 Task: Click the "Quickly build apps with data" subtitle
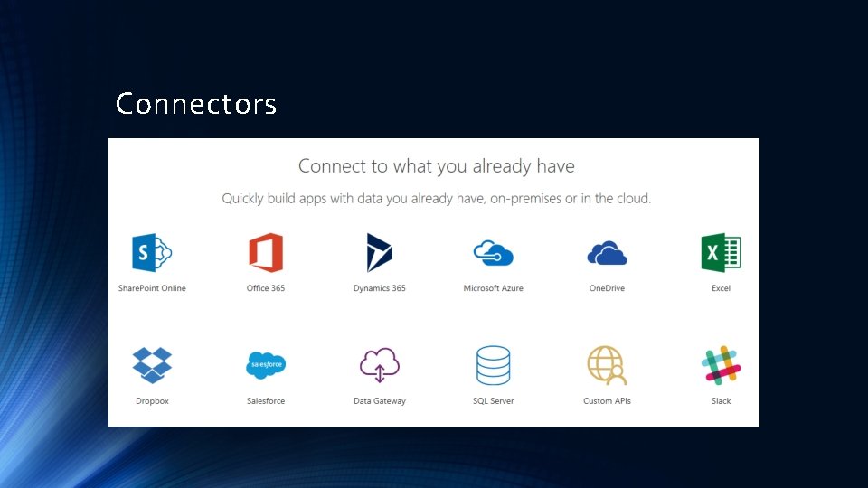436,199
